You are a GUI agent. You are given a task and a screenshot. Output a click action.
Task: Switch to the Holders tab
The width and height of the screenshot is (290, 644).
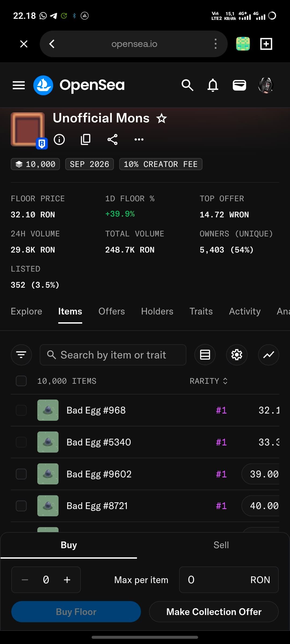157,311
